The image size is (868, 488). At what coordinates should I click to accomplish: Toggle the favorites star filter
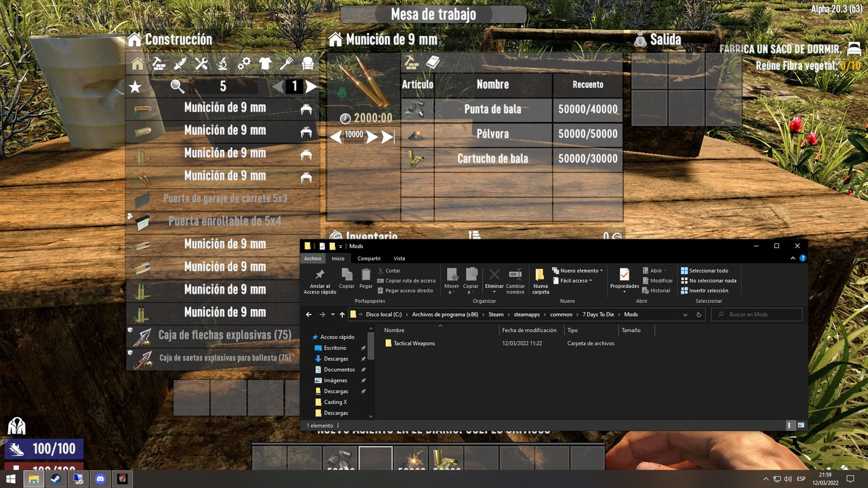(136, 87)
